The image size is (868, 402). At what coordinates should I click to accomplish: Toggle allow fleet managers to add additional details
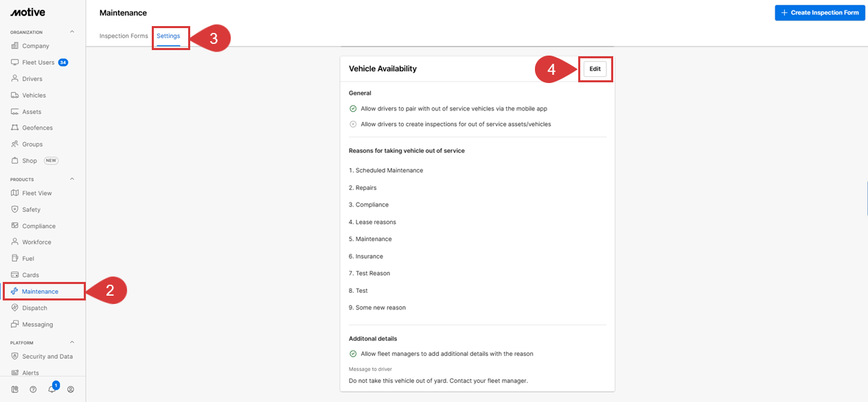tap(353, 354)
